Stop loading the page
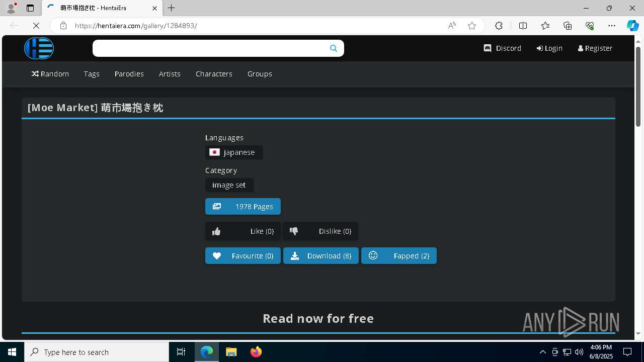Screen dimensions: 644x362 (x=36, y=26)
